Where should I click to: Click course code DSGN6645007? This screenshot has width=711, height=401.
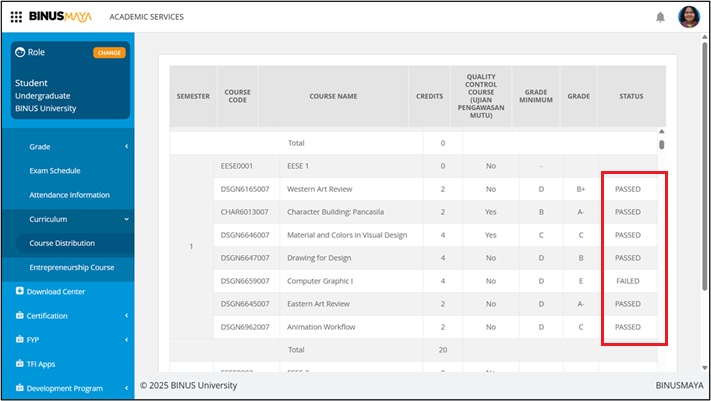tap(245, 304)
